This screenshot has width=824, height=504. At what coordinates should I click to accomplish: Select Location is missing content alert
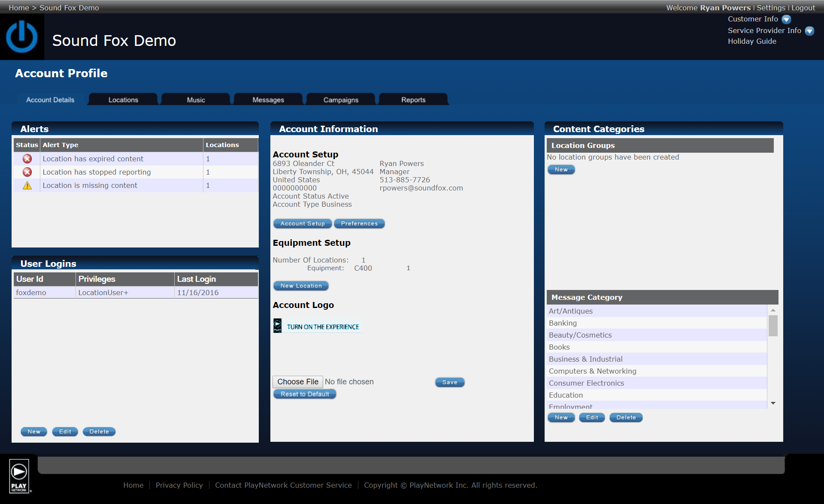(x=136, y=185)
